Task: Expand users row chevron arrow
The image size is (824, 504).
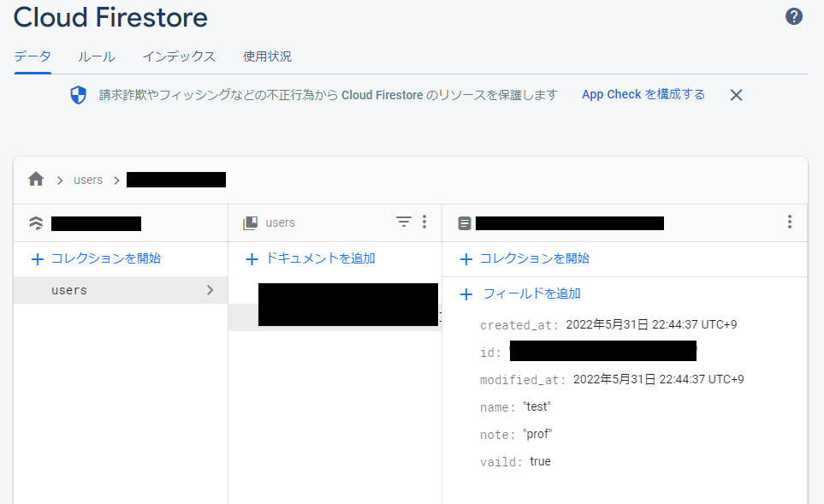Action: [x=210, y=290]
